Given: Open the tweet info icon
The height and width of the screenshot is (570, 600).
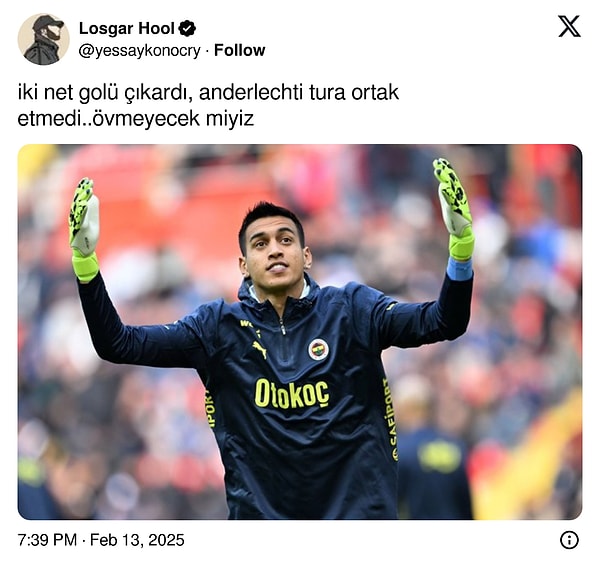Looking at the screenshot, I should click(569, 540).
